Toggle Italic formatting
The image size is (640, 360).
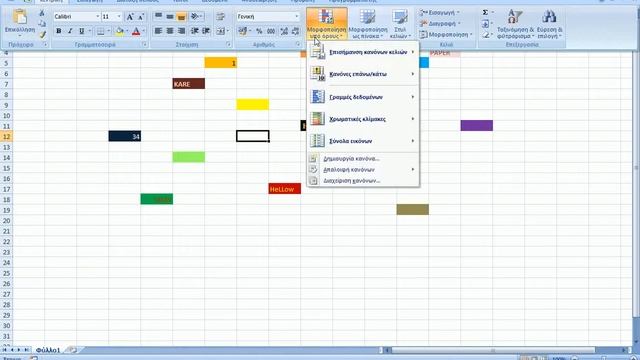click(x=70, y=31)
